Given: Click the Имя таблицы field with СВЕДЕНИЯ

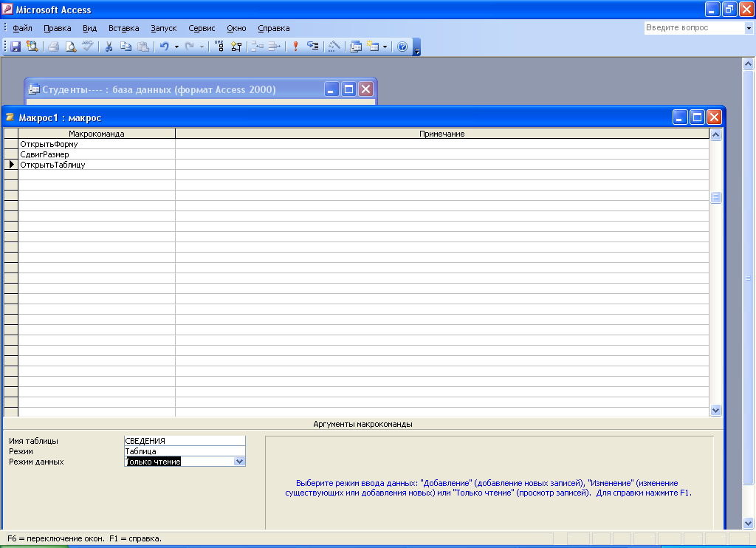Looking at the screenshot, I should (x=185, y=441).
